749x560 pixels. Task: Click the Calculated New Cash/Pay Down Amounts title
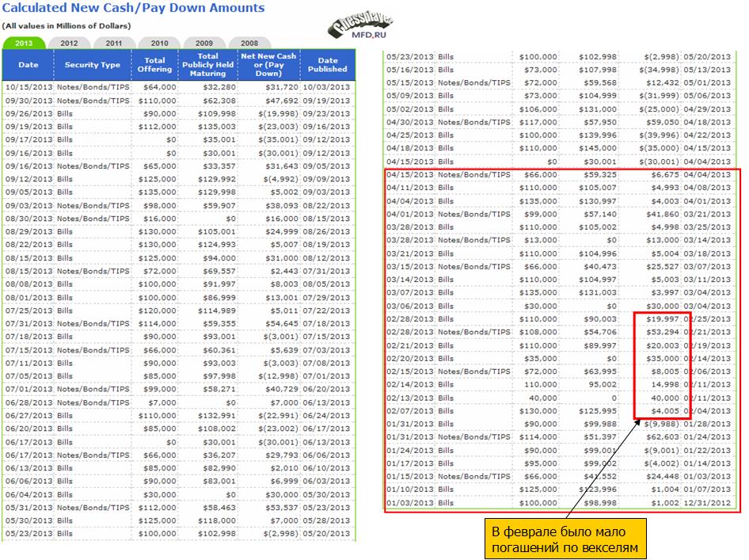click(x=134, y=9)
